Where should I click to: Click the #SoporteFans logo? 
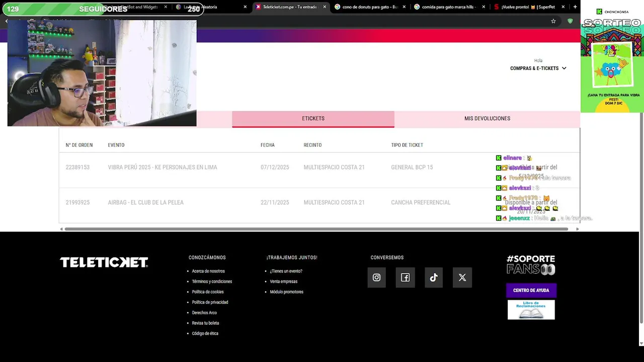[531, 265]
